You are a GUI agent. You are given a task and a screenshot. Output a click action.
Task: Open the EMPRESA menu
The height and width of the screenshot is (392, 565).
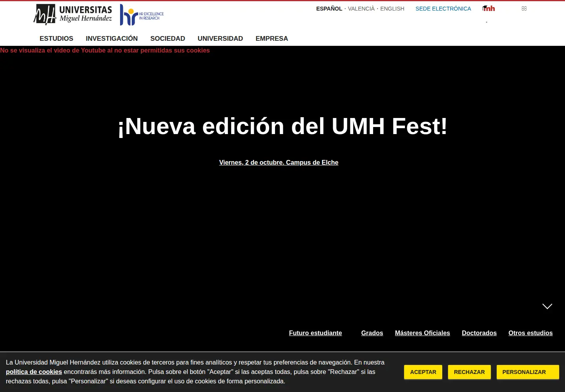coord(272,38)
